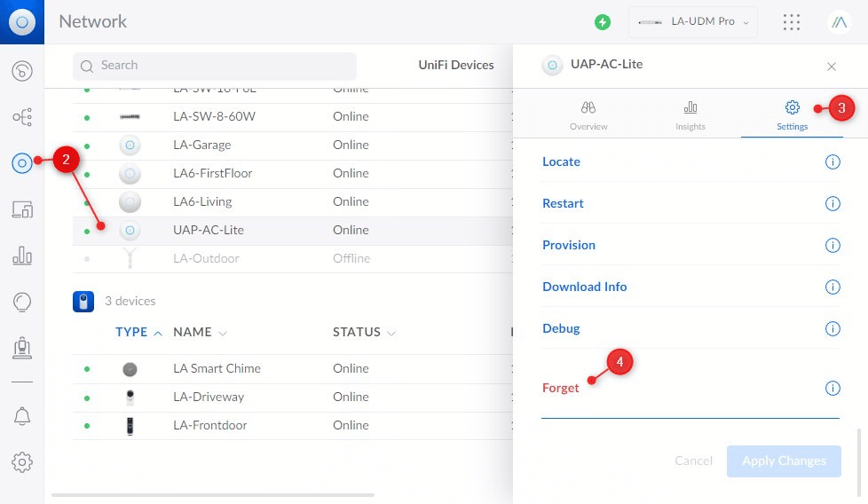This screenshot has height=504, width=868.
Task: Open the UniFi Devices sidebar icon
Action: coord(22,163)
